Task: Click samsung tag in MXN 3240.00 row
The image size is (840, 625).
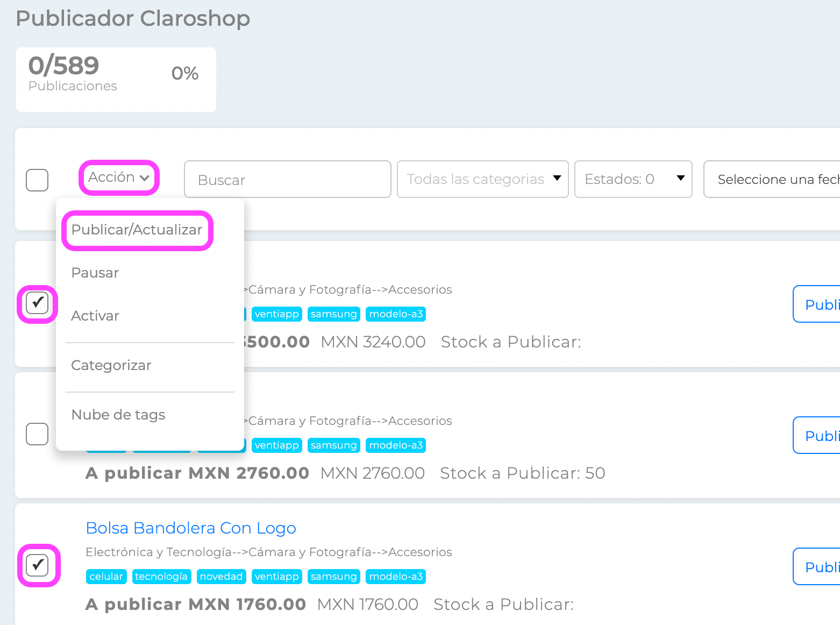Action: 334,314
